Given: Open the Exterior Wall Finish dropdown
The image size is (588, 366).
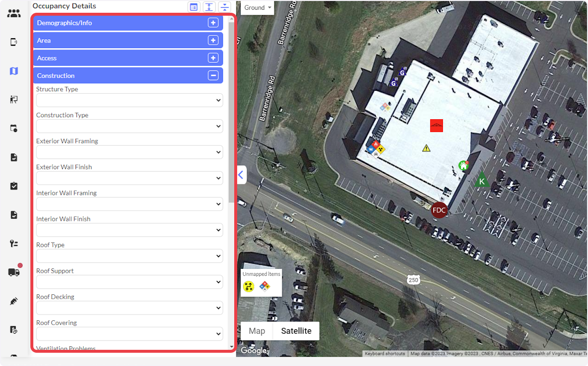Looking at the screenshot, I should pyautogui.click(x=129, y=178).
